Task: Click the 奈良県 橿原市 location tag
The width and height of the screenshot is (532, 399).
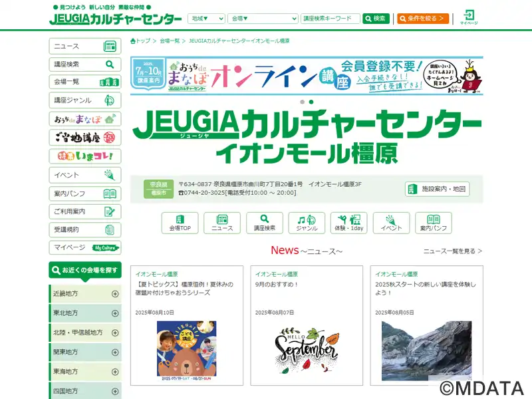Action: 159,189
